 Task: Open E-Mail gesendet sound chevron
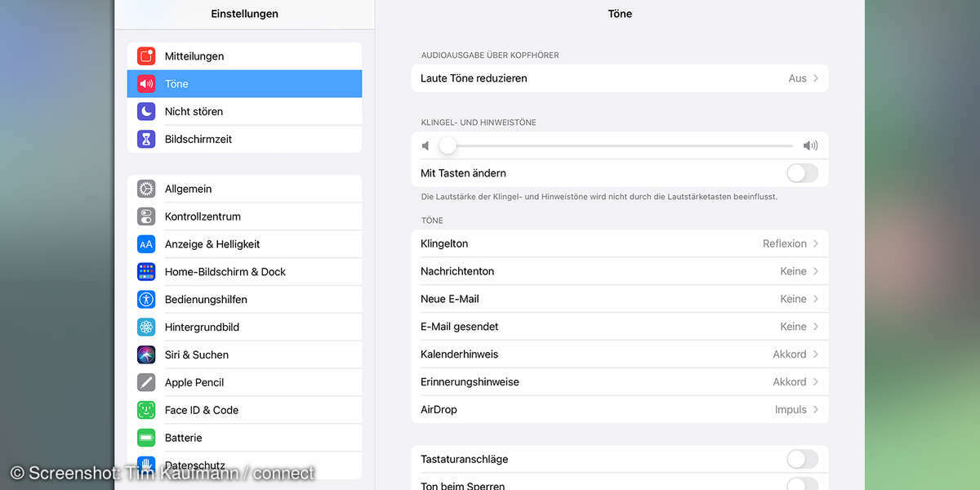click(815, 327)
